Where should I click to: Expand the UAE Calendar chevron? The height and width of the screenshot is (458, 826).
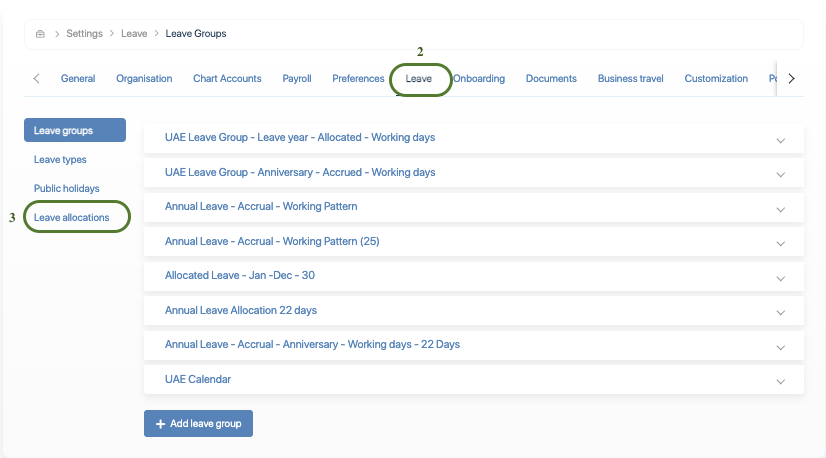[780, 381]
